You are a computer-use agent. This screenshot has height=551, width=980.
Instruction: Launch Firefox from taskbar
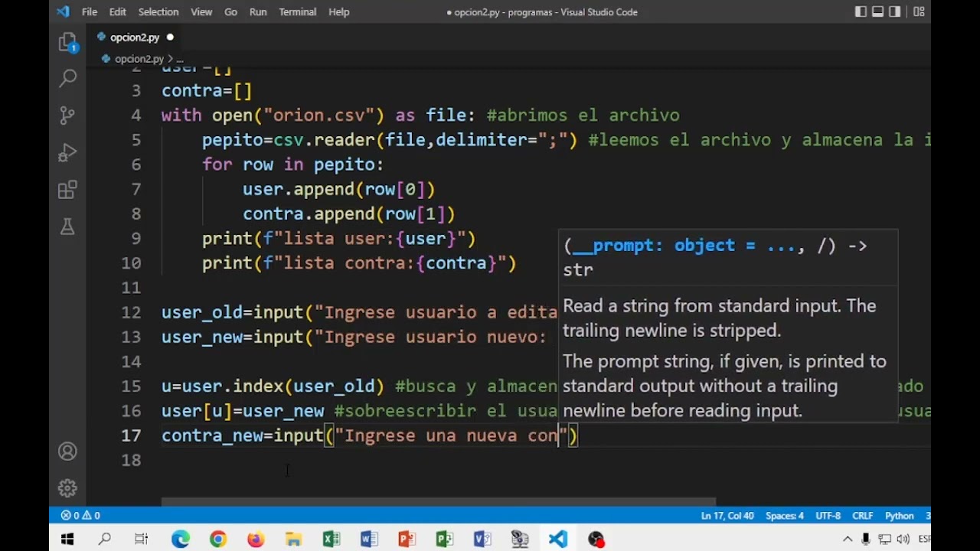coord(256,540)
